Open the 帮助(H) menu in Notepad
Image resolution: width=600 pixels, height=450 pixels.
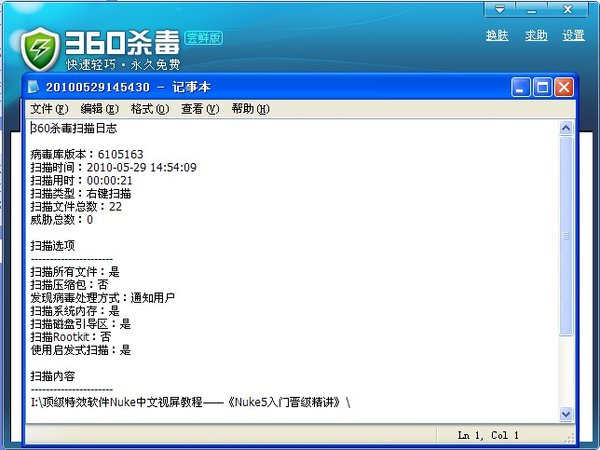250,109
